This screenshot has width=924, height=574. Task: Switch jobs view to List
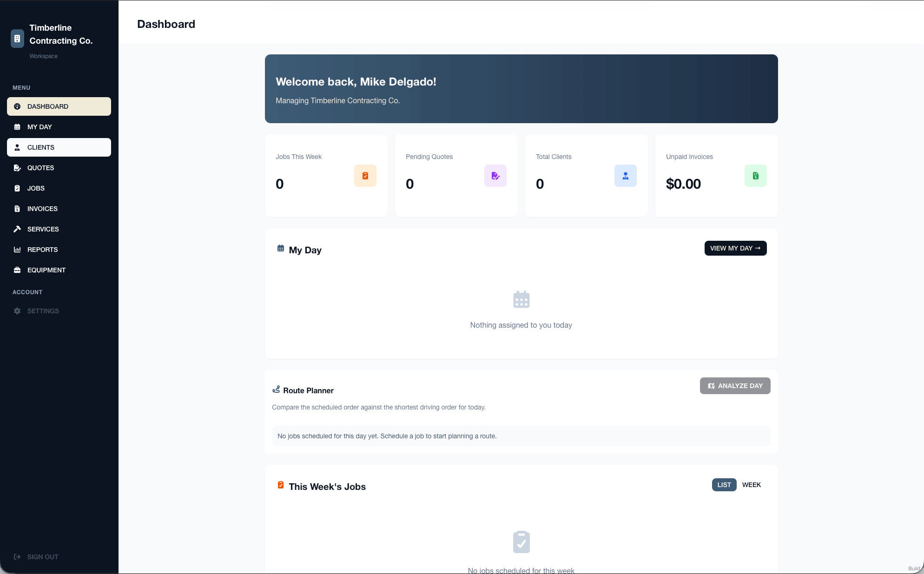pyautogui.click(x=724, y=485)
